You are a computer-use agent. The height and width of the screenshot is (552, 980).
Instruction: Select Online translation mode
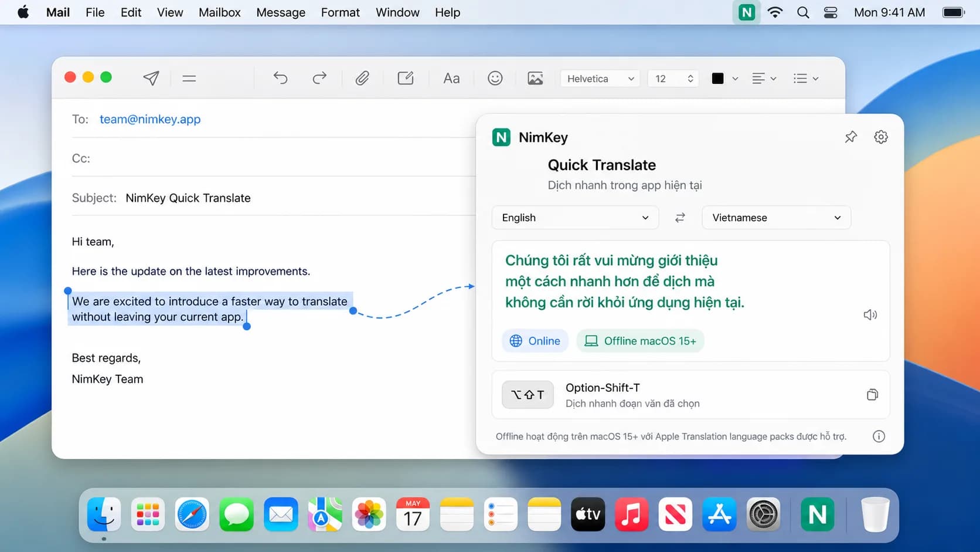coord(535,341)
